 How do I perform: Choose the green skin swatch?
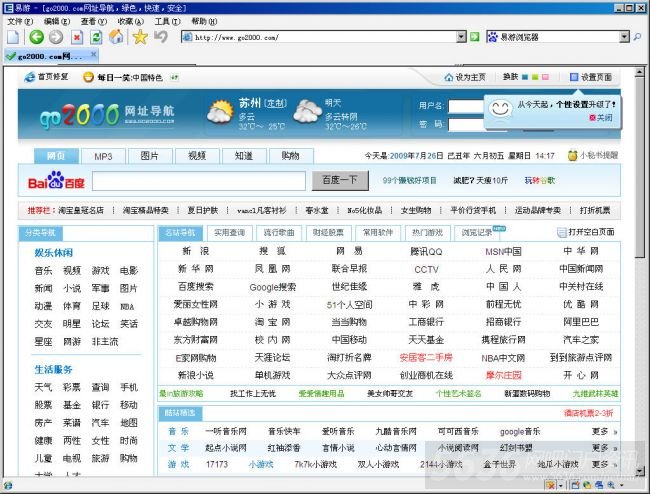(x=535, y=77)
